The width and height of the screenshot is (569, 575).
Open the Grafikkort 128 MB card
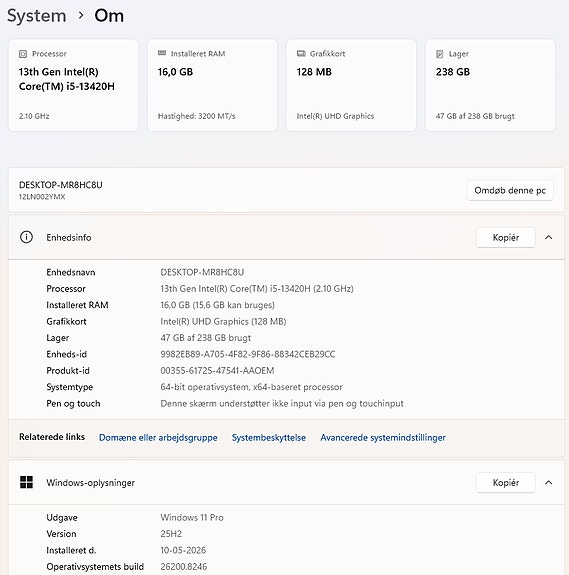pos(351,85)
